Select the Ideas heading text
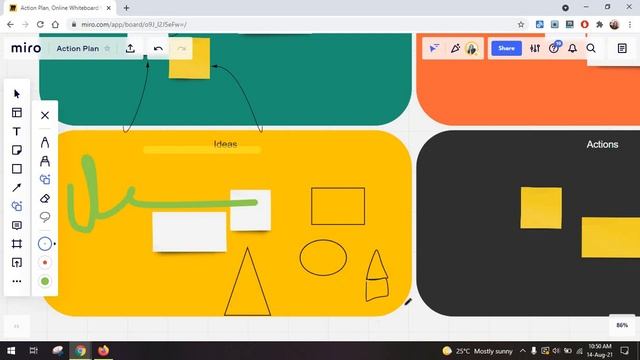Viewport: 640px width, 360px height. [225, 144]
